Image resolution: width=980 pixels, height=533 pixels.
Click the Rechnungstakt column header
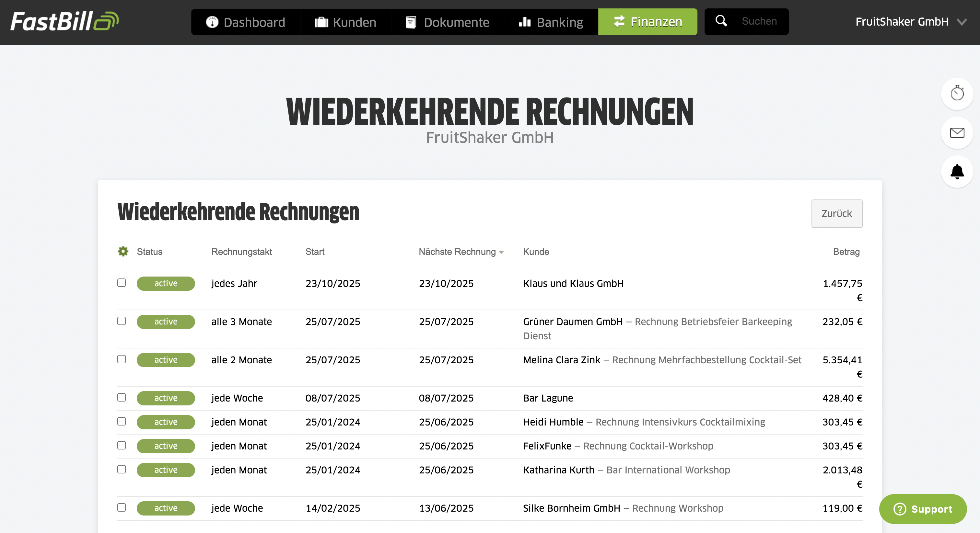pyautogui.click(x=241, y=252)
